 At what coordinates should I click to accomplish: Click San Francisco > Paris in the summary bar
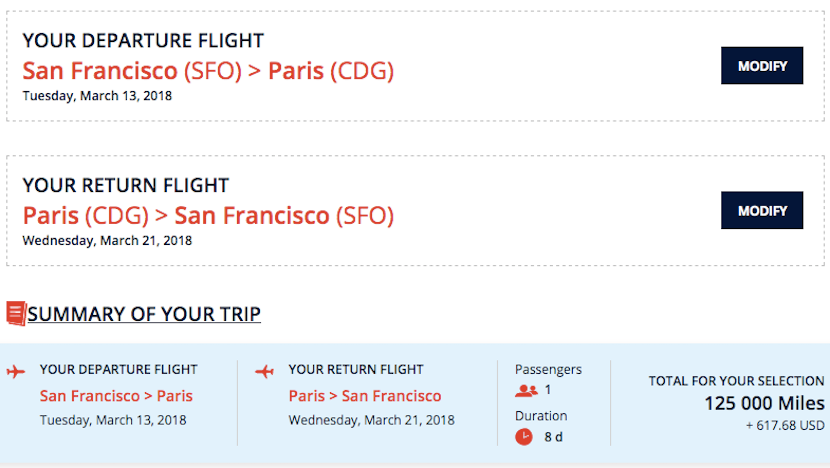[x=116, y=396]
